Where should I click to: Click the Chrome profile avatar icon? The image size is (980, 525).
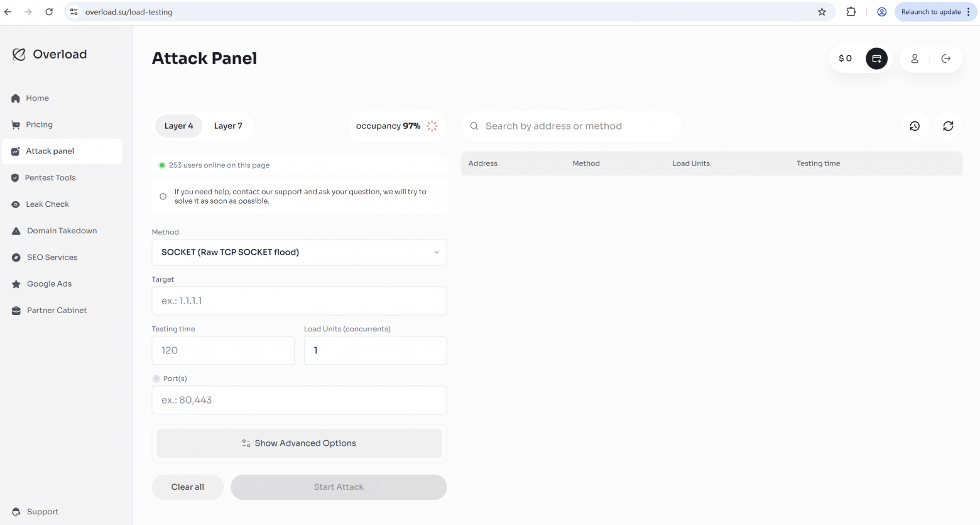[x=882, y=12]
